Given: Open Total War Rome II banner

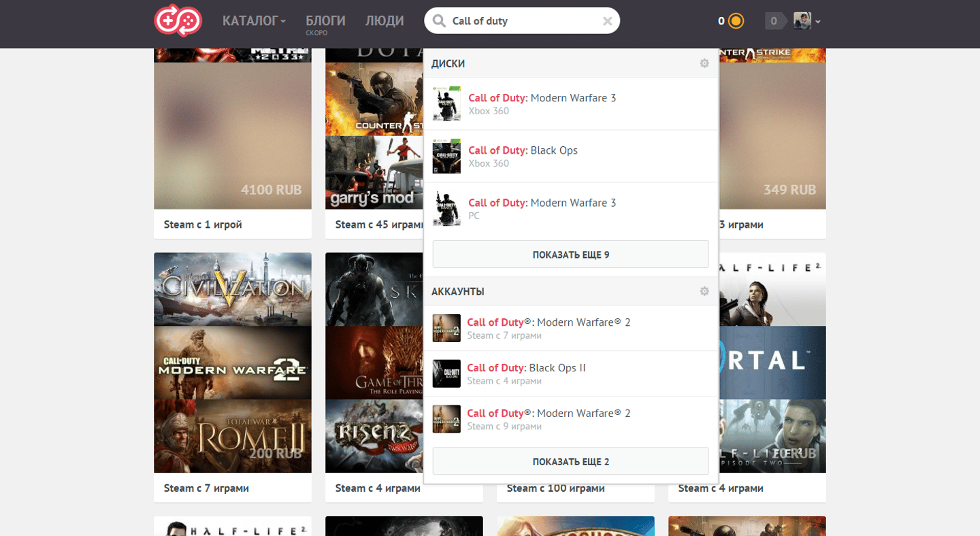Looking at the screenshot, I should click(233, 436).
